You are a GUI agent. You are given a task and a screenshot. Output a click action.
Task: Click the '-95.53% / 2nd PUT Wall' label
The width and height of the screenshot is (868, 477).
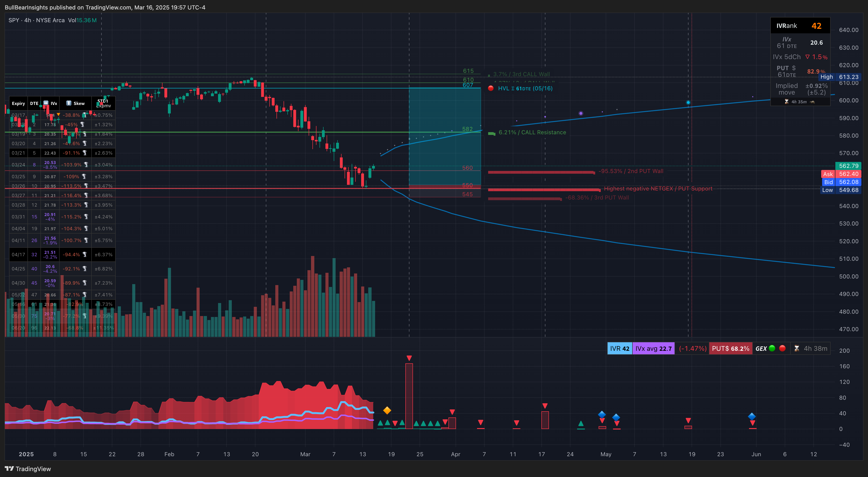(x=631, y=171)
